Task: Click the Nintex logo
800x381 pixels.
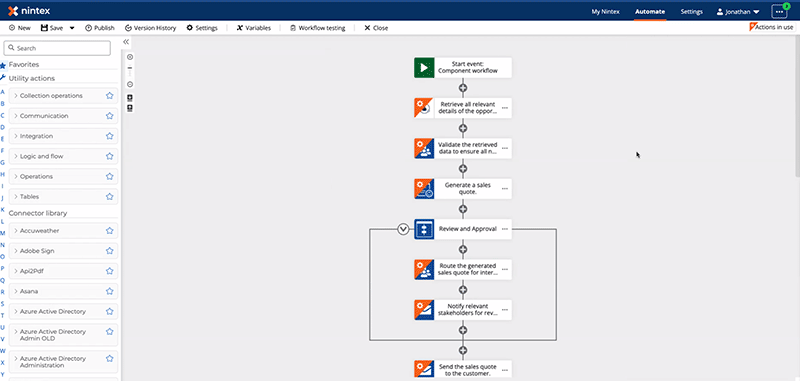Action: click(x=30, y=11)
